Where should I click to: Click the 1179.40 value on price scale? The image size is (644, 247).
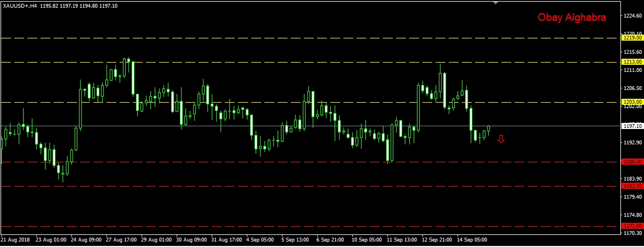[x=632, y=197]
